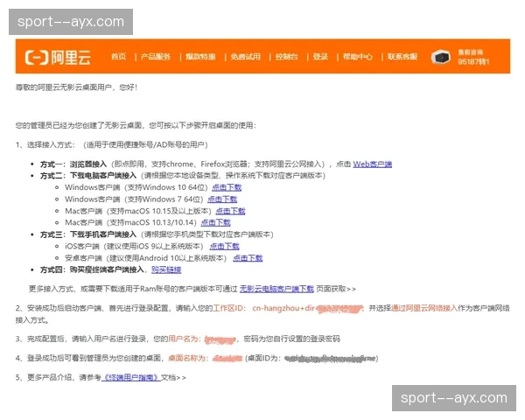Click the 方式一：浏览器接入 heading
525x420 pixels.
(x=73, y=164)
